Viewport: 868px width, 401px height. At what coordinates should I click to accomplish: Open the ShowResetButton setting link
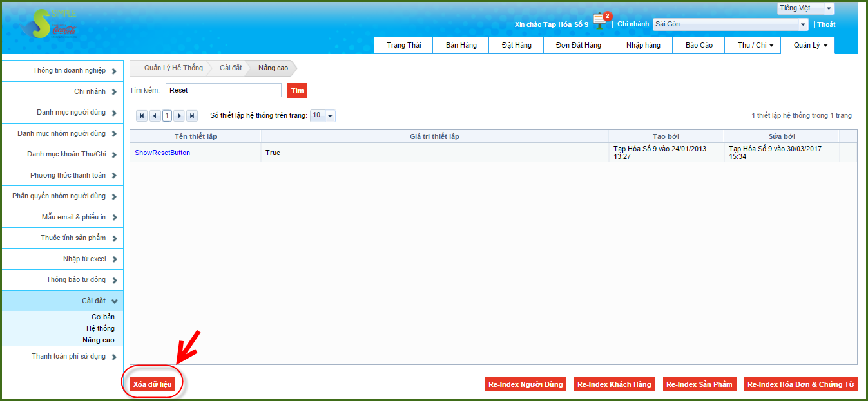(x=162, y=153)
